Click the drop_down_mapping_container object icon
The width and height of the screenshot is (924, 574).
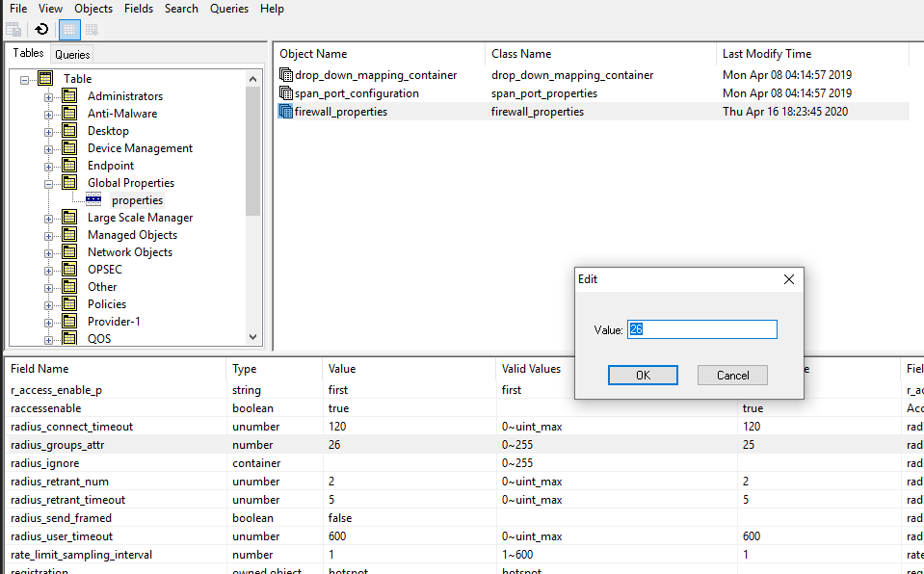pyautogui.click(x=286, y=75)
